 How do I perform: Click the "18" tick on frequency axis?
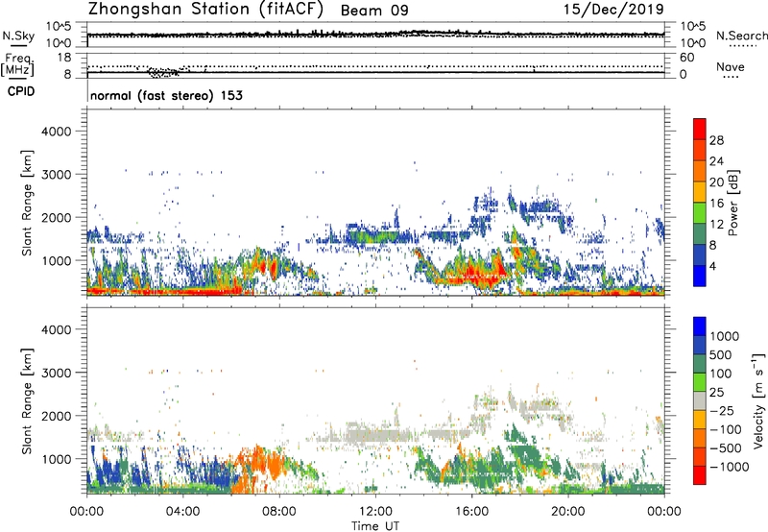pos(63,58)
